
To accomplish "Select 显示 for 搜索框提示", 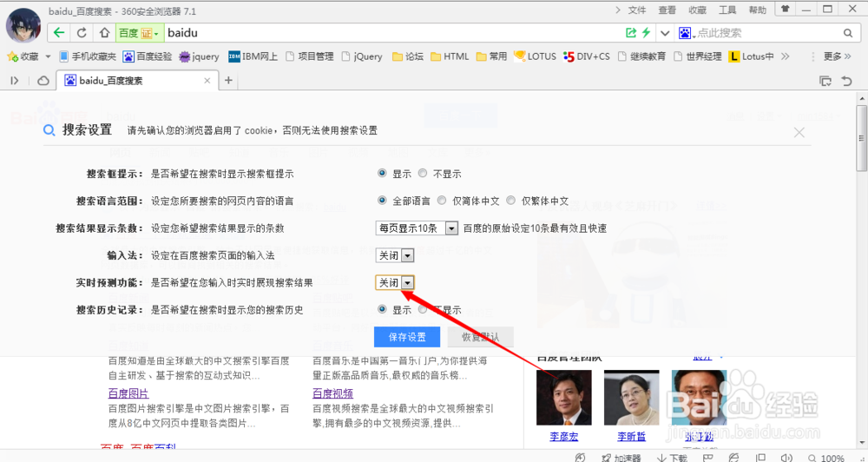I will pos(382,174).
